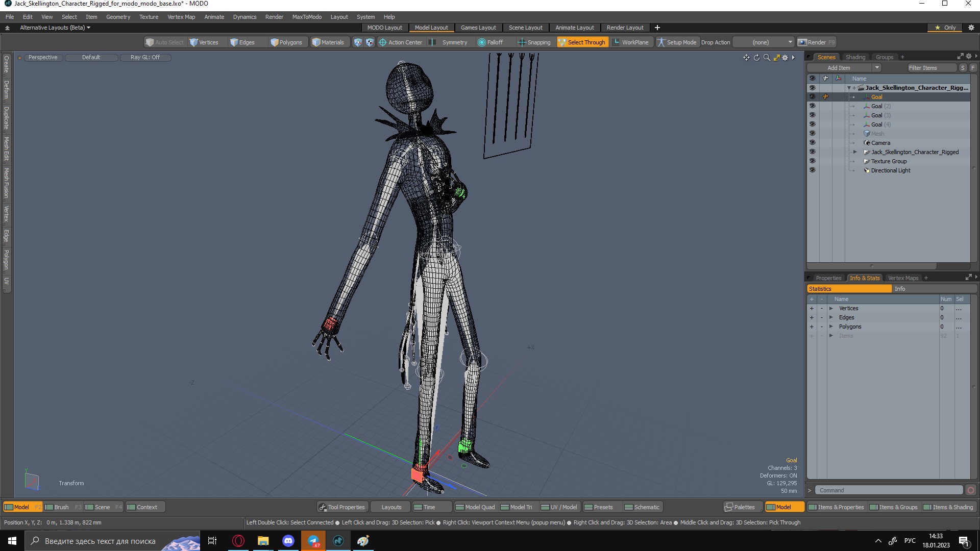Open the Symmetry options
This screenshot has height=551, width=980.
[x=449, y=42]
